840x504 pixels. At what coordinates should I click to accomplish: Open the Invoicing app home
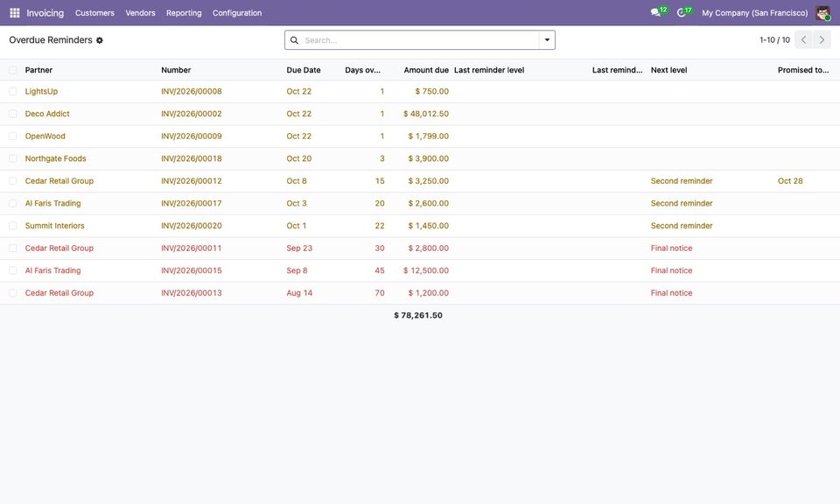click(x=45, y=13)
